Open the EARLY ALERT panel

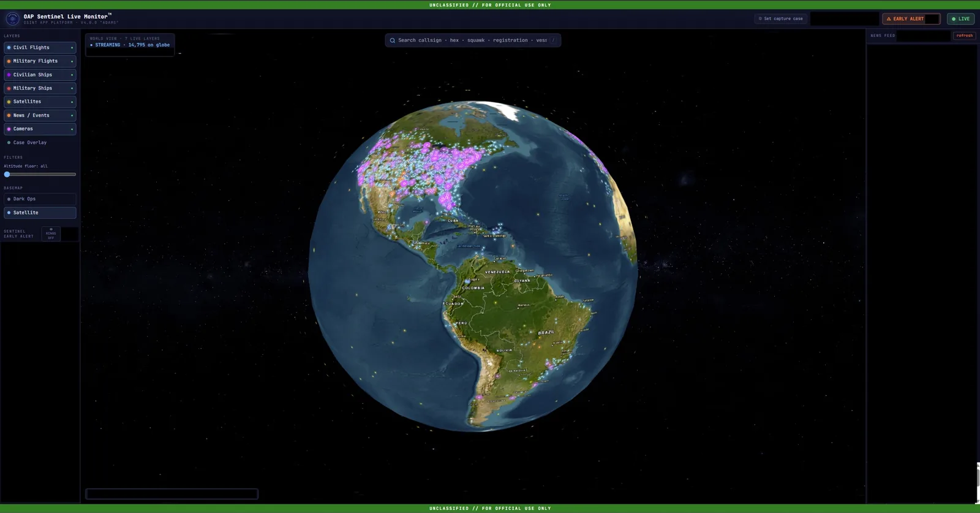coord(911,19)
